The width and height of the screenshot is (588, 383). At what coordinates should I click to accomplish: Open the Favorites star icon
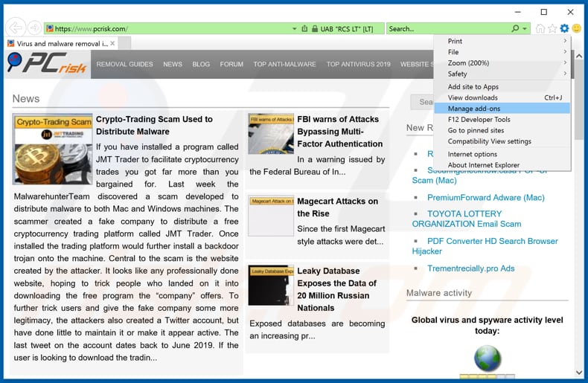tap(552, 28)
